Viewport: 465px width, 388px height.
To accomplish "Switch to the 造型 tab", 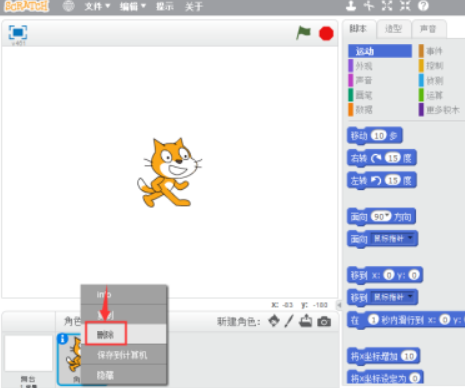I will (x=393, y=29).
